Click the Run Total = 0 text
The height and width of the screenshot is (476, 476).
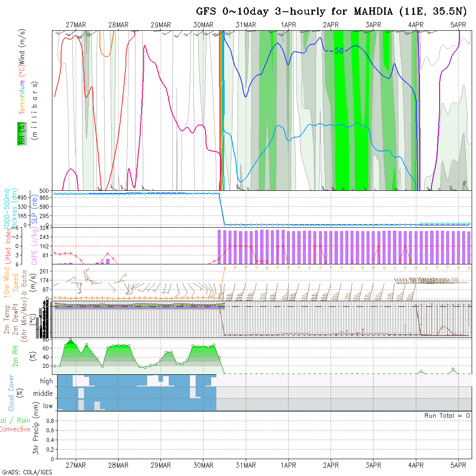point(447,415)
